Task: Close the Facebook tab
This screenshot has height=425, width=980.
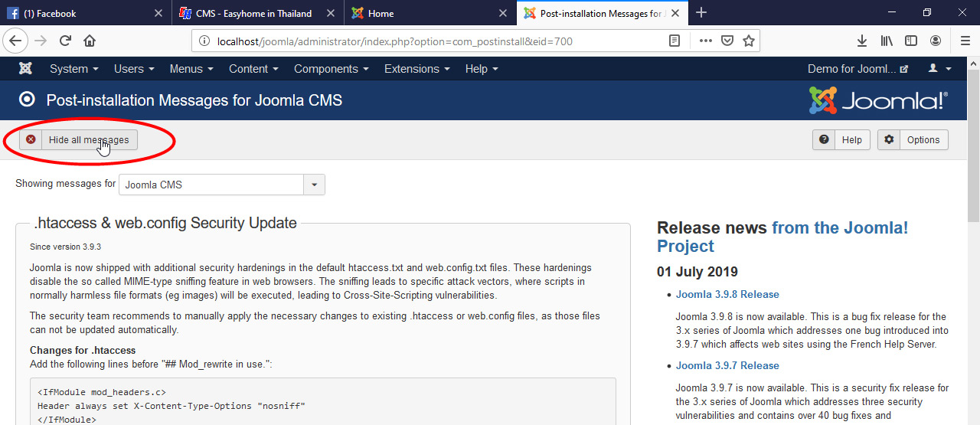Action: 158,13
